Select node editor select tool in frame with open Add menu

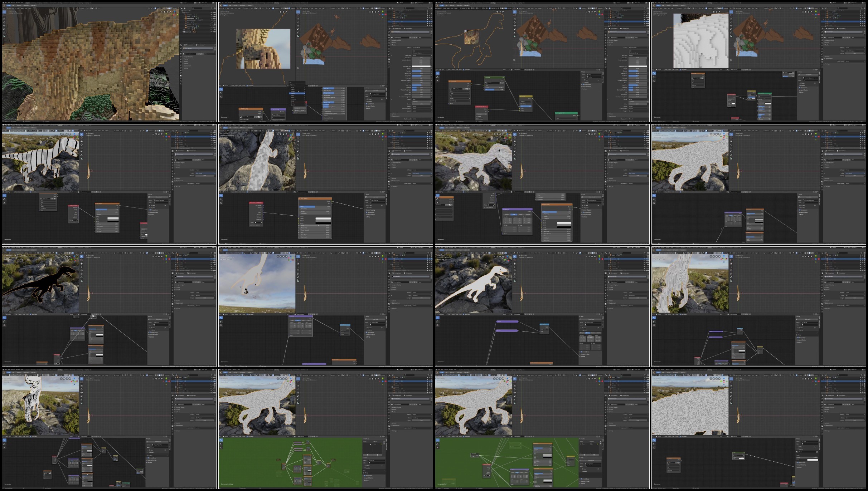click(x=221, y=89)
